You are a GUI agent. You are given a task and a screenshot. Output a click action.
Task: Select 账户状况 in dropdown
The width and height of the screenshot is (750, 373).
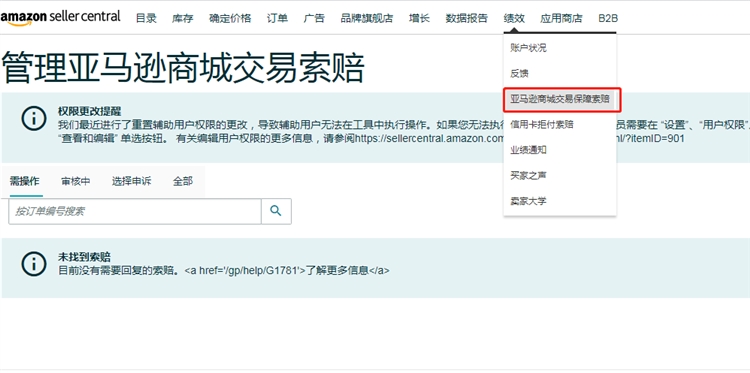[528, 48]
